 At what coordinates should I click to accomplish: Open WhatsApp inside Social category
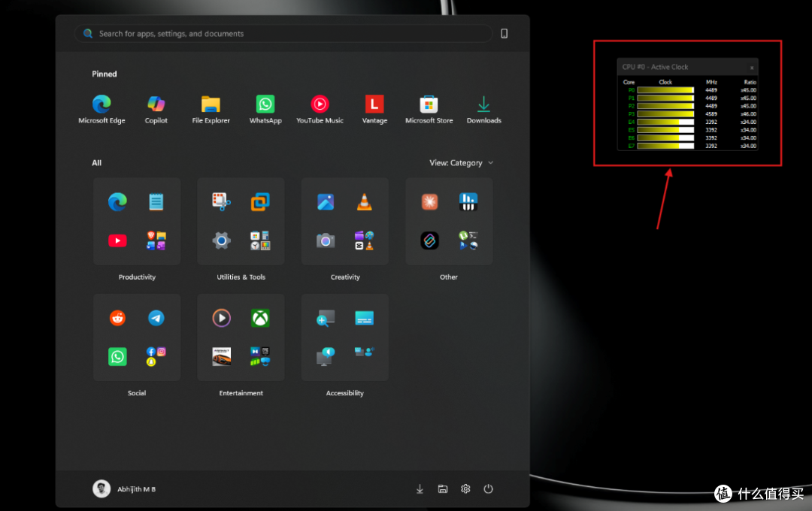[x=117, y=356]
